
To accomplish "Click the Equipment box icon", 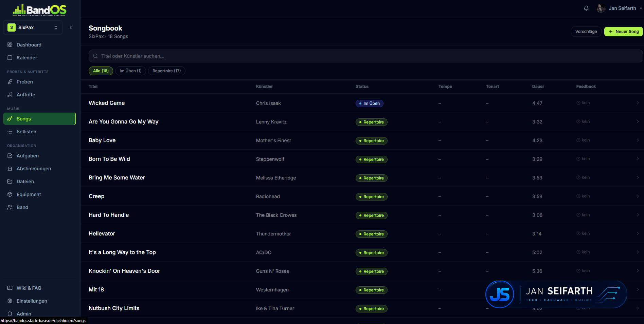I will [10, 194].
